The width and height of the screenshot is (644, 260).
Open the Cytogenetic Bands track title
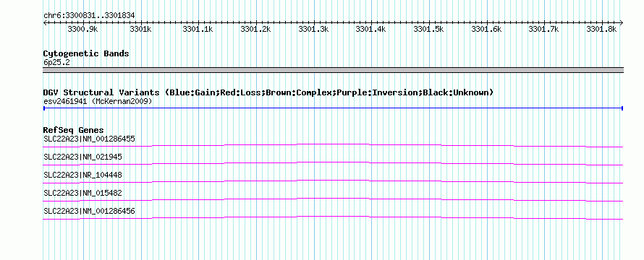(x=86, y=53)
